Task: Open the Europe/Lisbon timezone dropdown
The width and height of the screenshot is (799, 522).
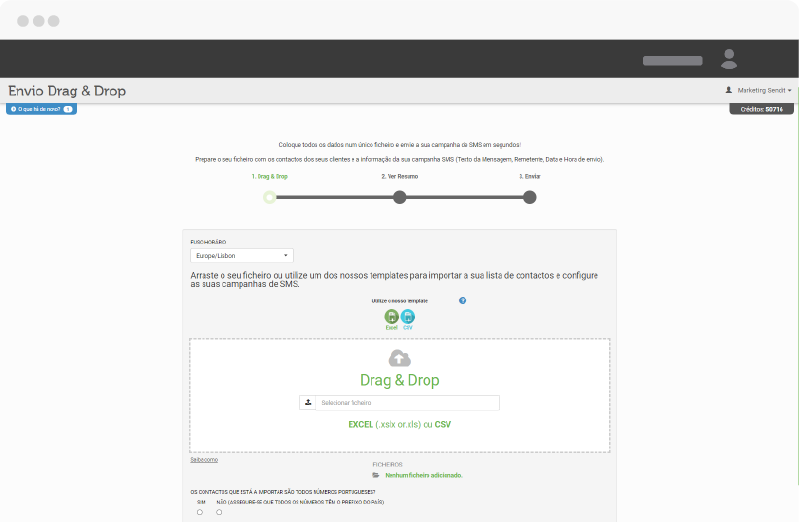Action: point(241,256)
